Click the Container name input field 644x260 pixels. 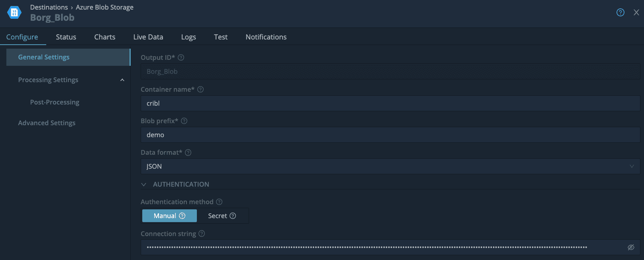click(390, 103)
